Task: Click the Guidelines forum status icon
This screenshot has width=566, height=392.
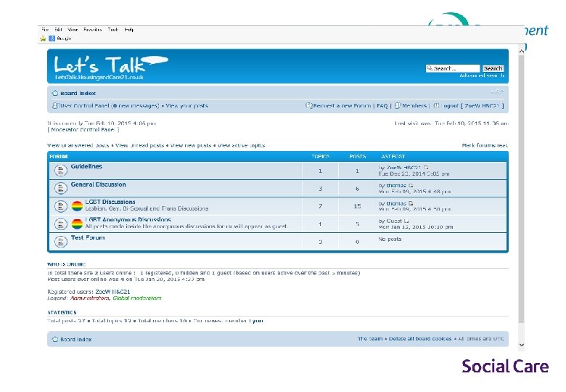Action: click(x=61, y=171)
